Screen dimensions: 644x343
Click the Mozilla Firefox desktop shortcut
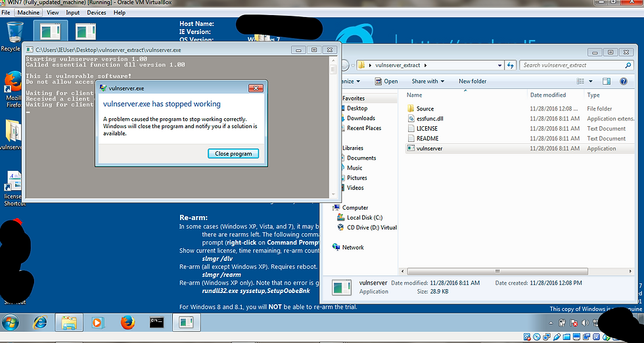[13, 89]
